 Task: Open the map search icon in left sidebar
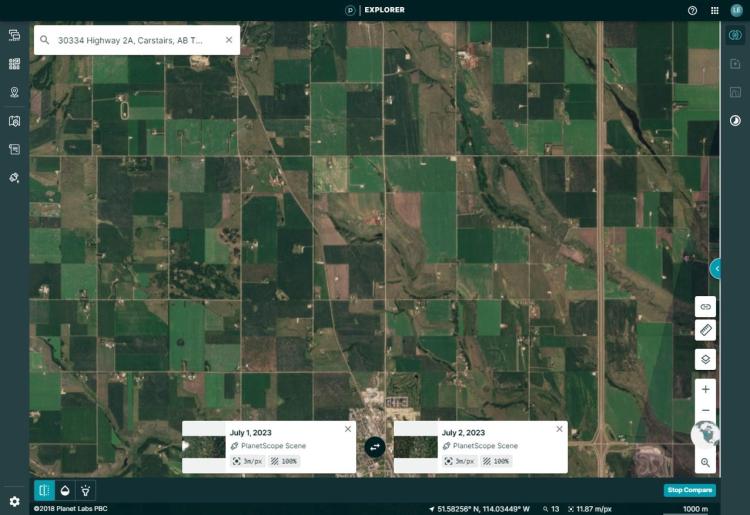click(x=14, y=121)
